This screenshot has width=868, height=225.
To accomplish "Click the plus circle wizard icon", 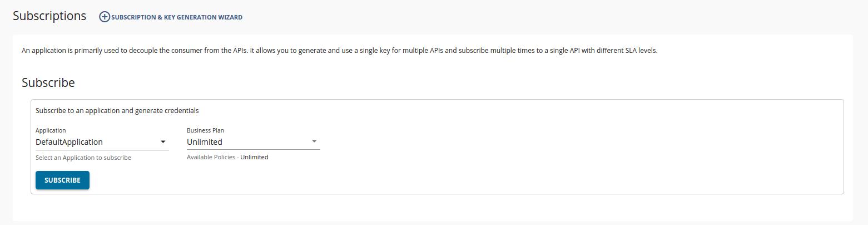I will point(105,17).
